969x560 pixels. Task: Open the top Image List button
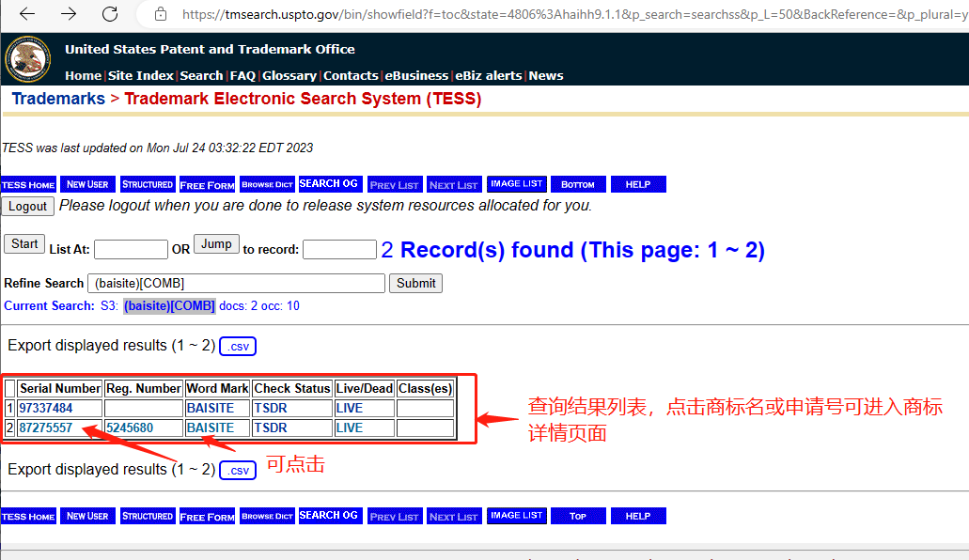click(516, 185)
